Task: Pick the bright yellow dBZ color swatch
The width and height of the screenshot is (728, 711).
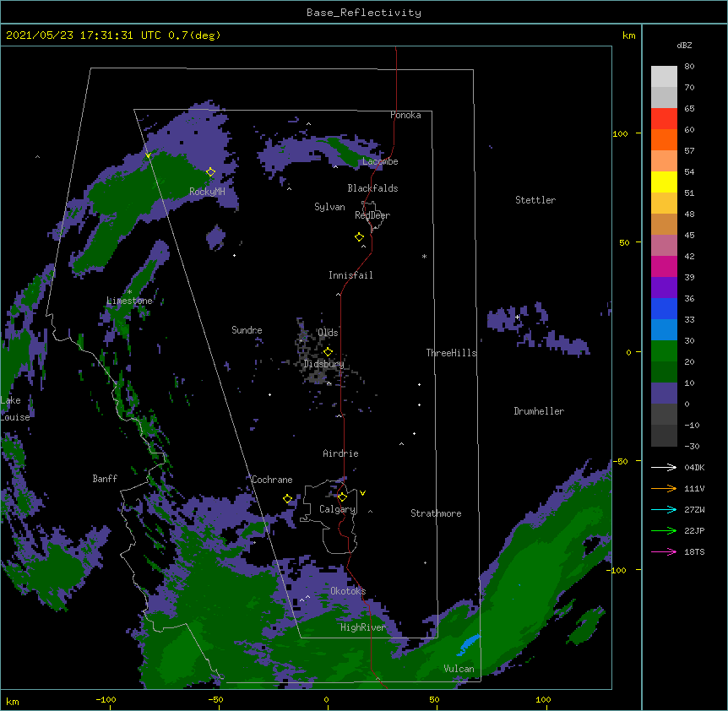Action: [x=664, y=182]
